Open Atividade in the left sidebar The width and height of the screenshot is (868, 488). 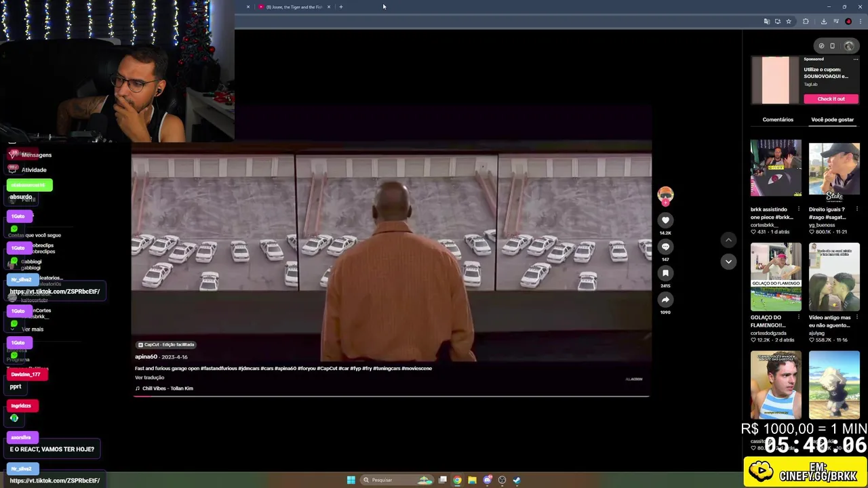click(33, 170)
